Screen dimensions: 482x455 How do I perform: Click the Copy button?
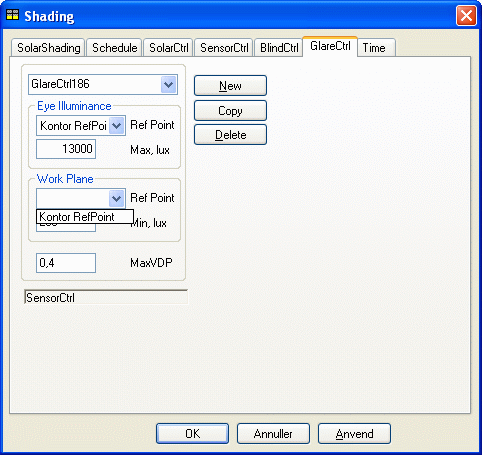(x=230, y=110)
